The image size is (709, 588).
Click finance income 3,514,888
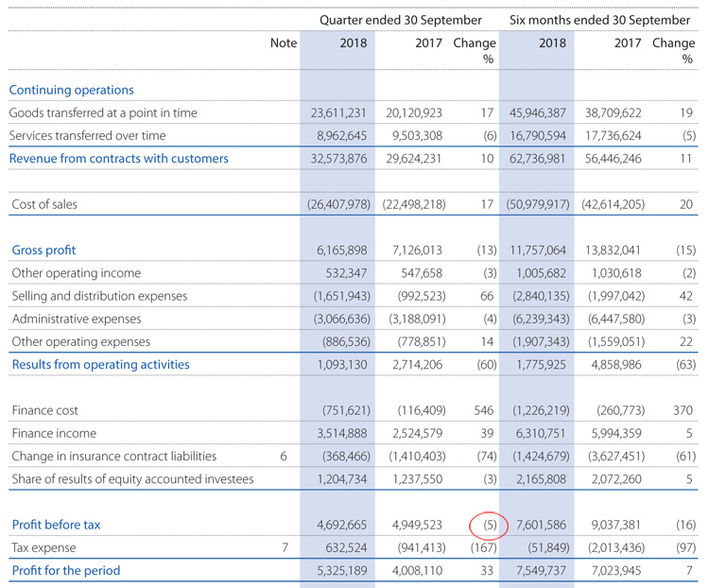pos(342,433)
